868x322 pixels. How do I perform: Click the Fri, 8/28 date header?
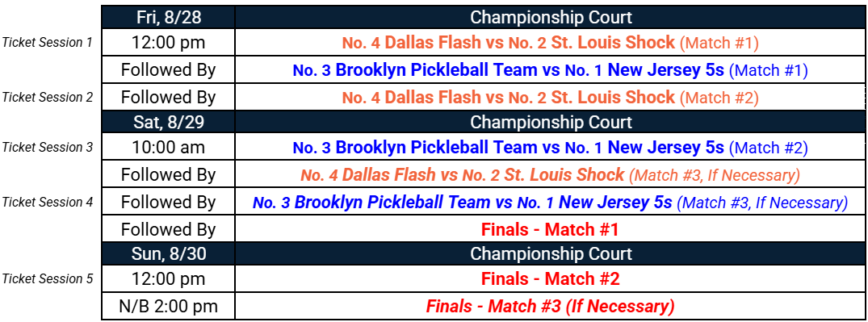168,17
